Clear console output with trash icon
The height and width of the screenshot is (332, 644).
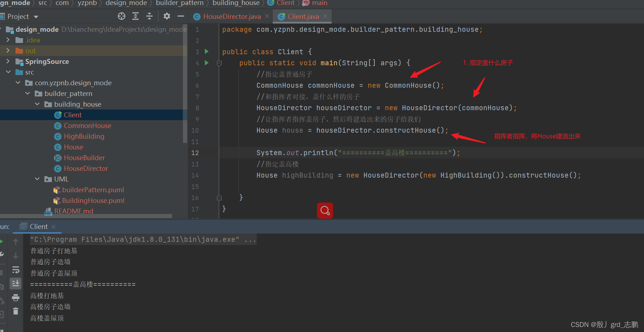click(x=16, y=311)
